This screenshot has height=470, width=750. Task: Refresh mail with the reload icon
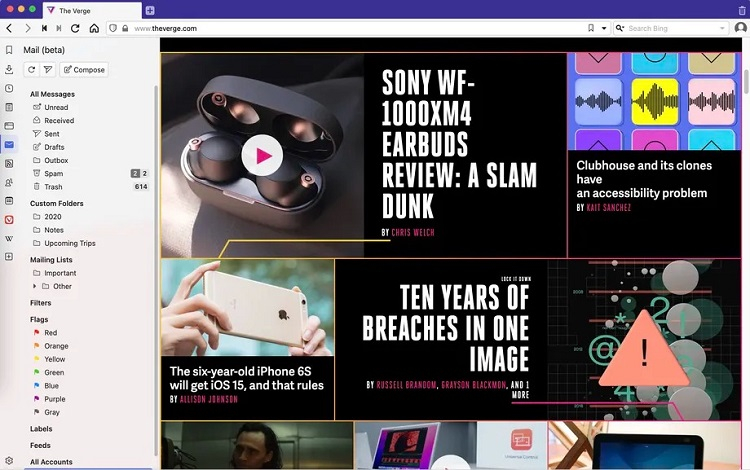[32, 70]
